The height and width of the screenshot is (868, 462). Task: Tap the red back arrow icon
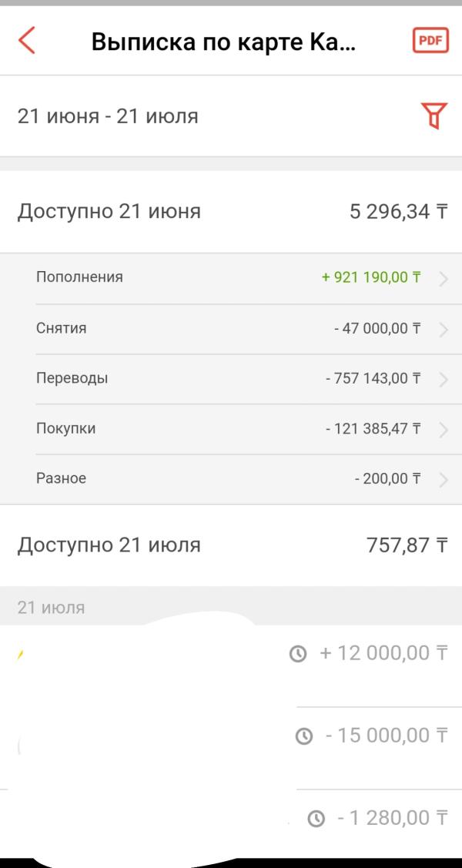pyautogui.click(x=26, y=40)
